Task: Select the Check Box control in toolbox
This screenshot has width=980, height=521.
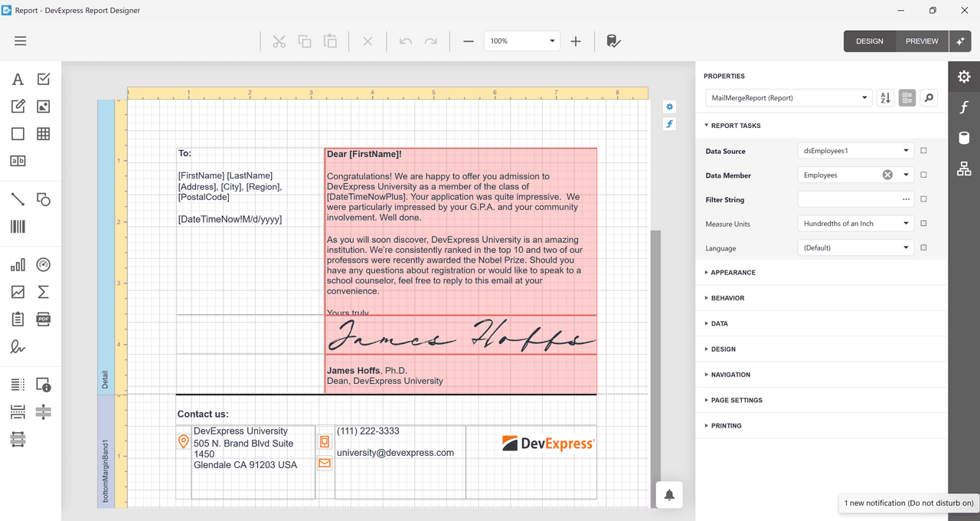Action: pyautogui.click(x=44, y=79)
